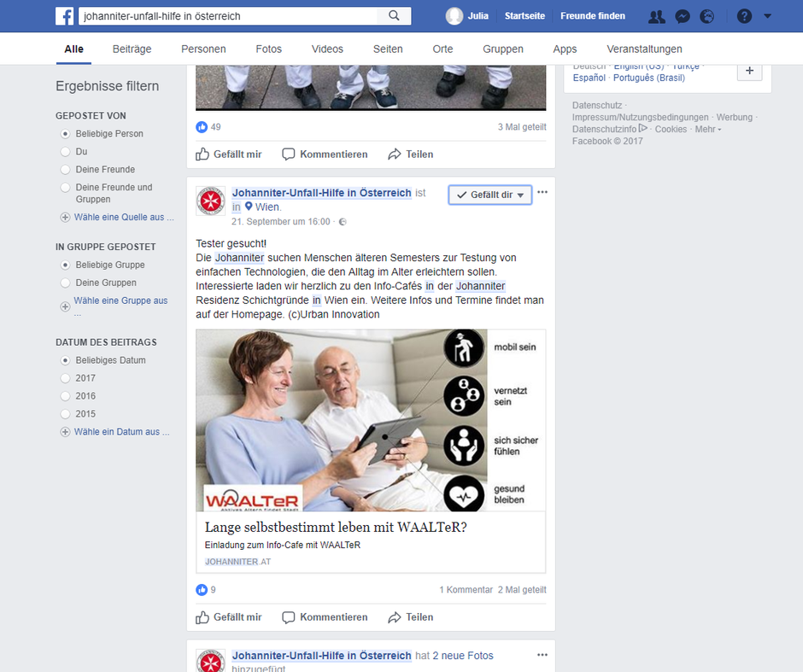This screenshot has width=803, height=672.
Task: Select Deine Gruppen radio button
Action: (x=65, y=283)
